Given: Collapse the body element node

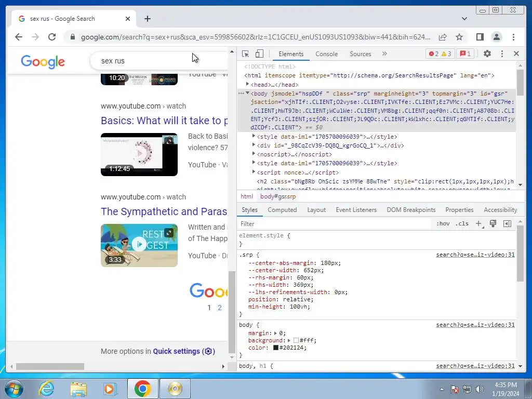Looking at the screenshot, I should 247,92.
